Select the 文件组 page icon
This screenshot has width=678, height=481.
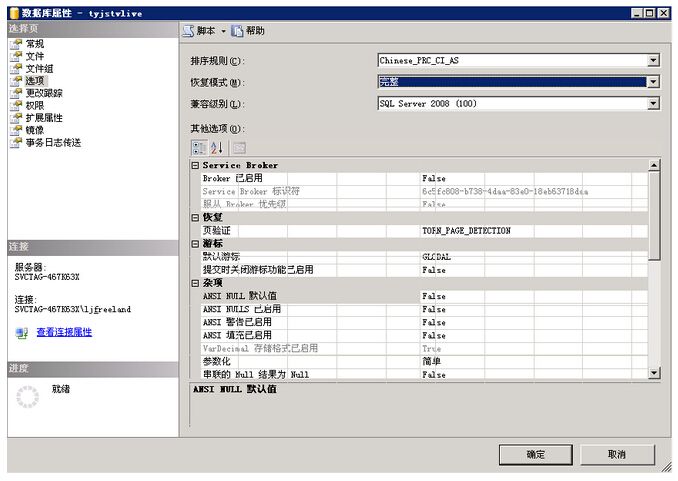point(15,68)
